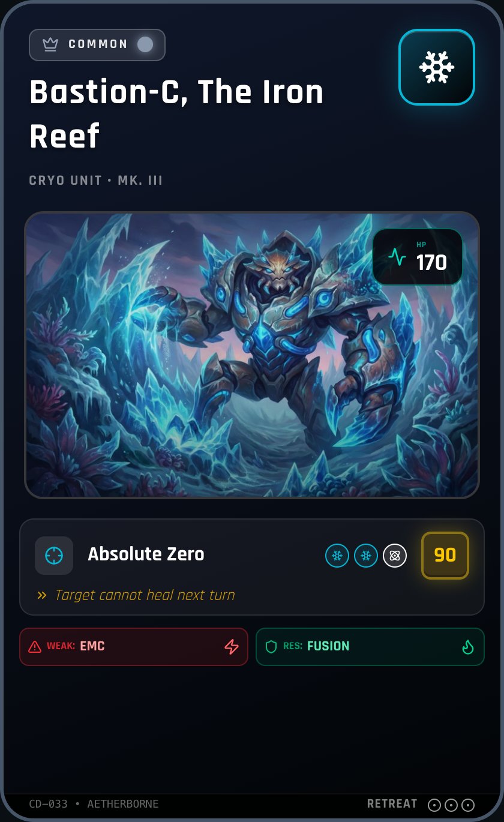Click the CD-033 Aetherborne set label
Viewport: 504px width, 822px height.
94,804
